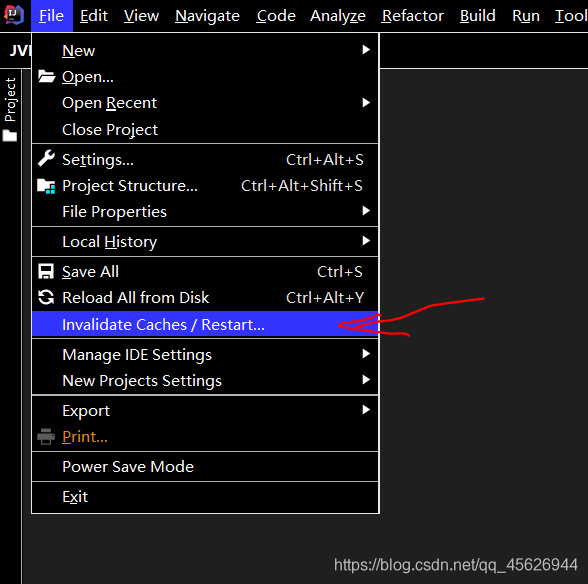Viewport: 588px width, 584px height.
Task: Open Settings... from the File menu
Action: coord(205,159)
